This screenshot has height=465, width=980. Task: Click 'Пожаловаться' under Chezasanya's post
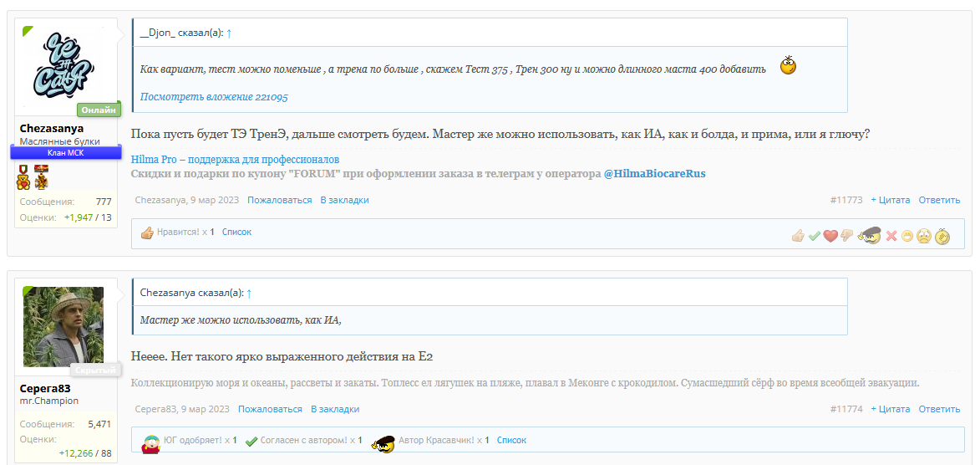pos(279,200)
